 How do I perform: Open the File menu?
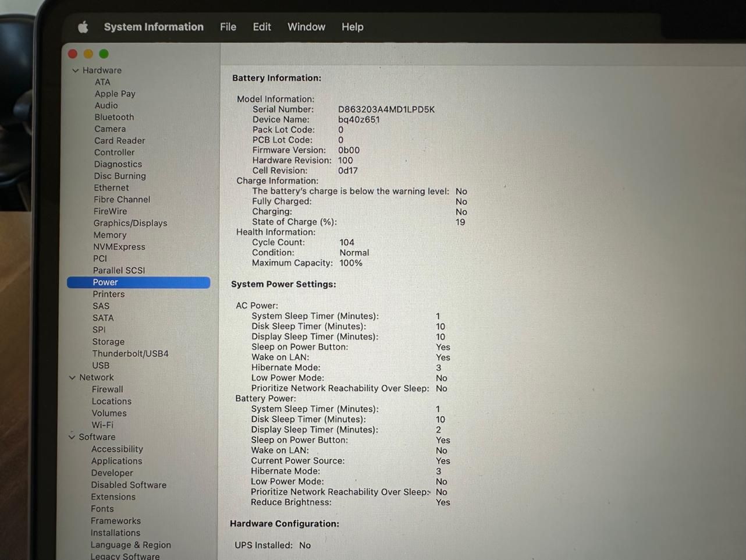coord(228,27)
